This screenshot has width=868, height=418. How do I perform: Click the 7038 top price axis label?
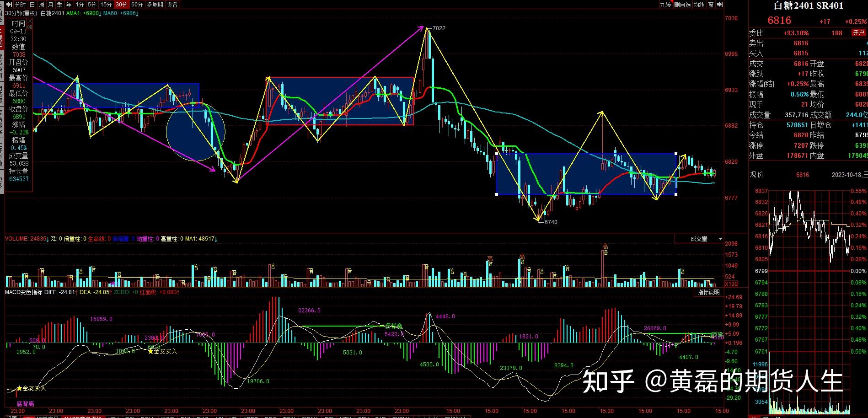click(731, 18)
